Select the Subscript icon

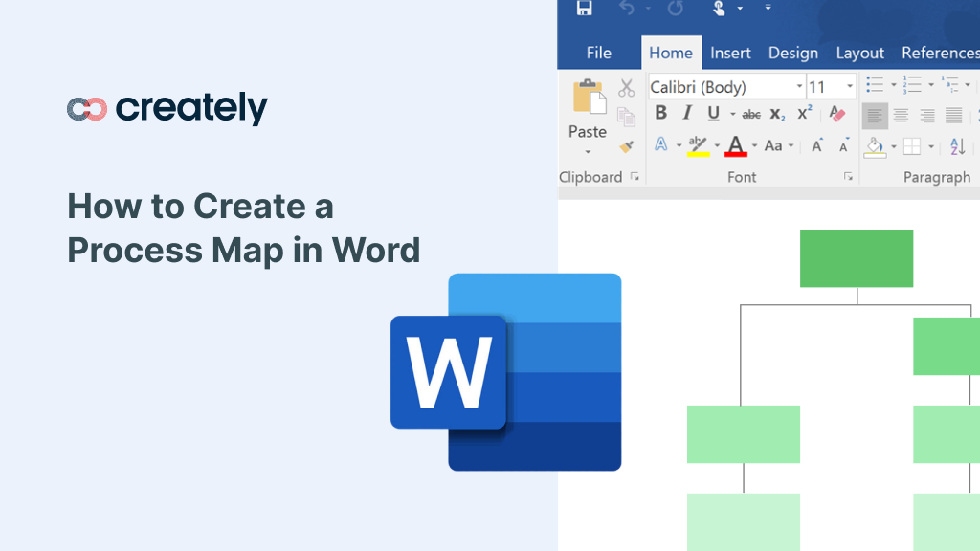[x=777, y=114]
